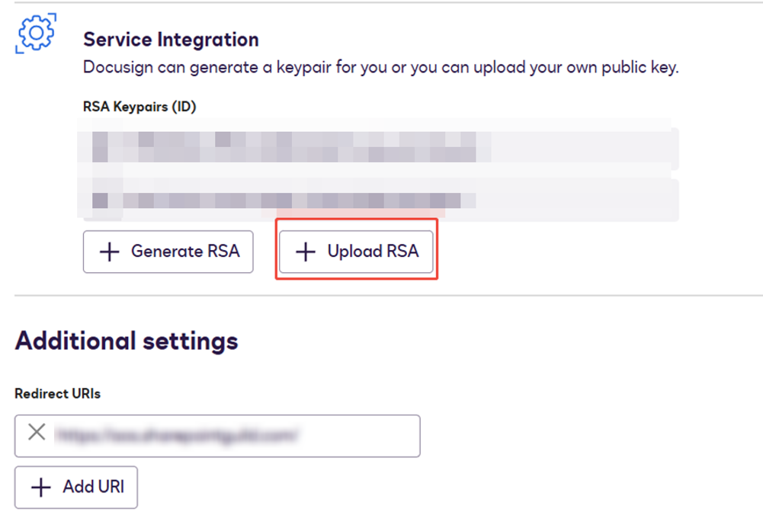Click Add URI to add a redirect
Screen dimensions: 763x532
[x=75, y=487]
